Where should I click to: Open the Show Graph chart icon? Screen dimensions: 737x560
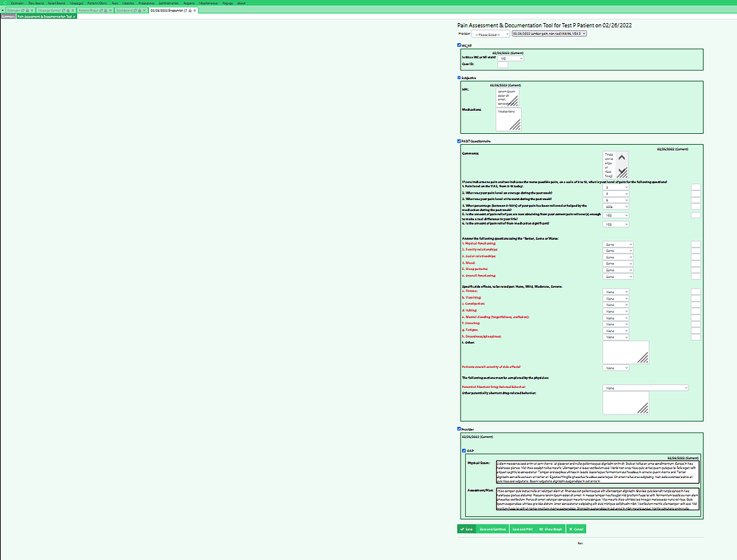pyautogui.click(x=541, y=528)
